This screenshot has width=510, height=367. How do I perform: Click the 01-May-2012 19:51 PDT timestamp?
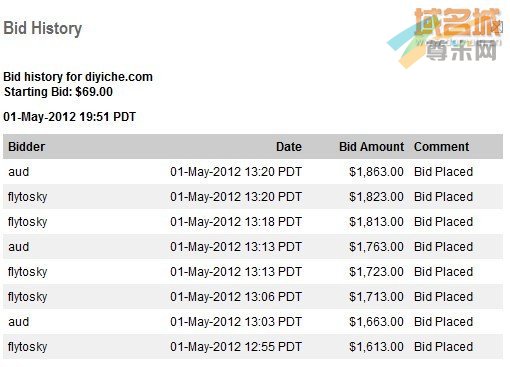tap(69, 117)
